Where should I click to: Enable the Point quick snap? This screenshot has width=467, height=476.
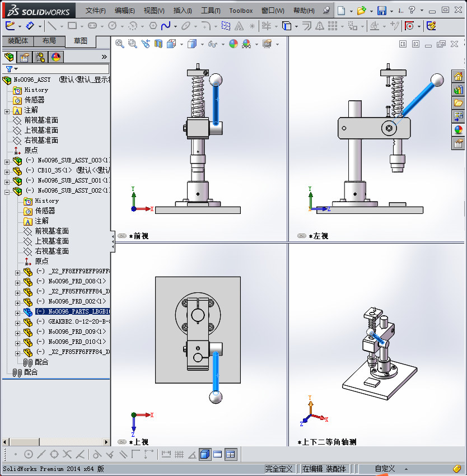pyautogui.click(x=16, y=455)
